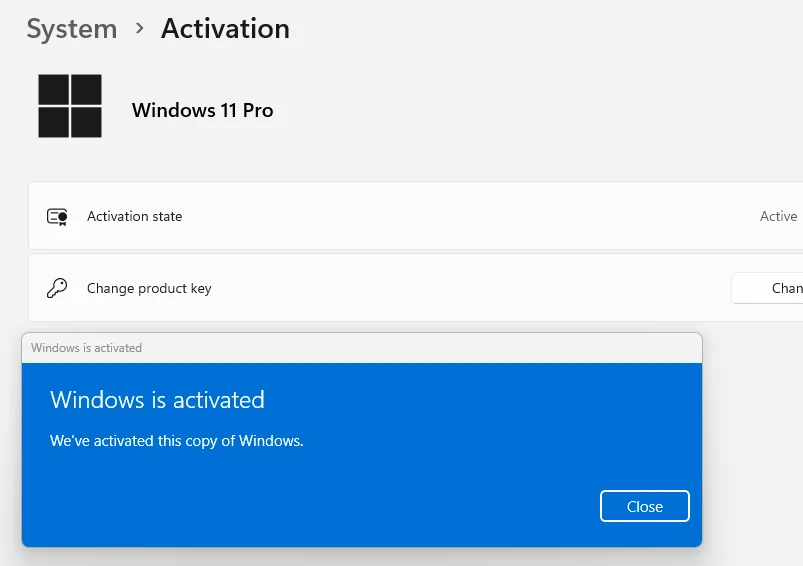Close the Windows is activated dialog
Screen dimensions: 803x566
(x=645, y=506)
